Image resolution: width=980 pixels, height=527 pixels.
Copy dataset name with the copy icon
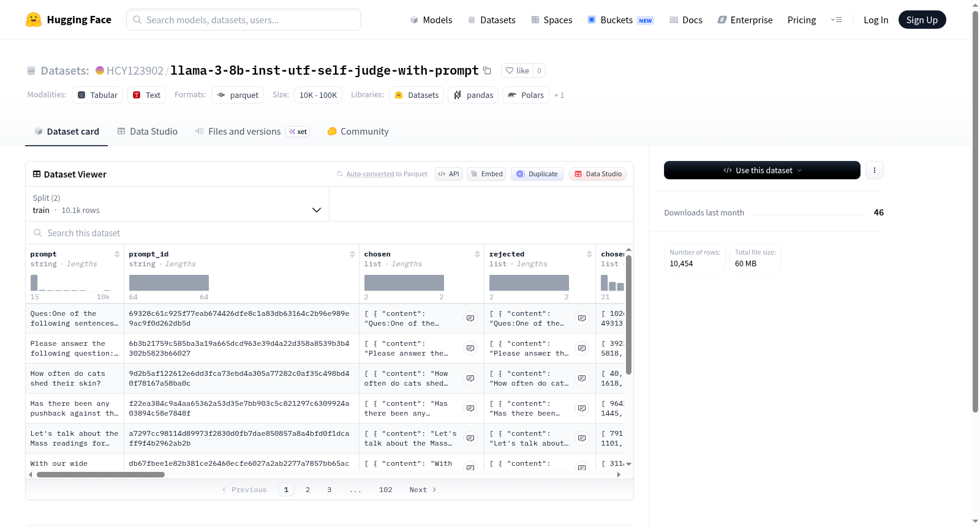point(487,70)
